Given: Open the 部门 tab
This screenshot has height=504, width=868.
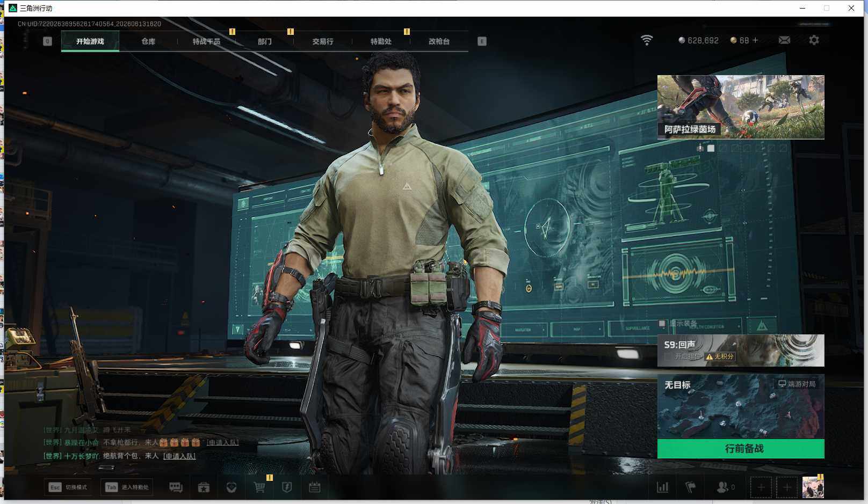Looking at the screenshot, I should pyautogui.click(x=264, y=41).
